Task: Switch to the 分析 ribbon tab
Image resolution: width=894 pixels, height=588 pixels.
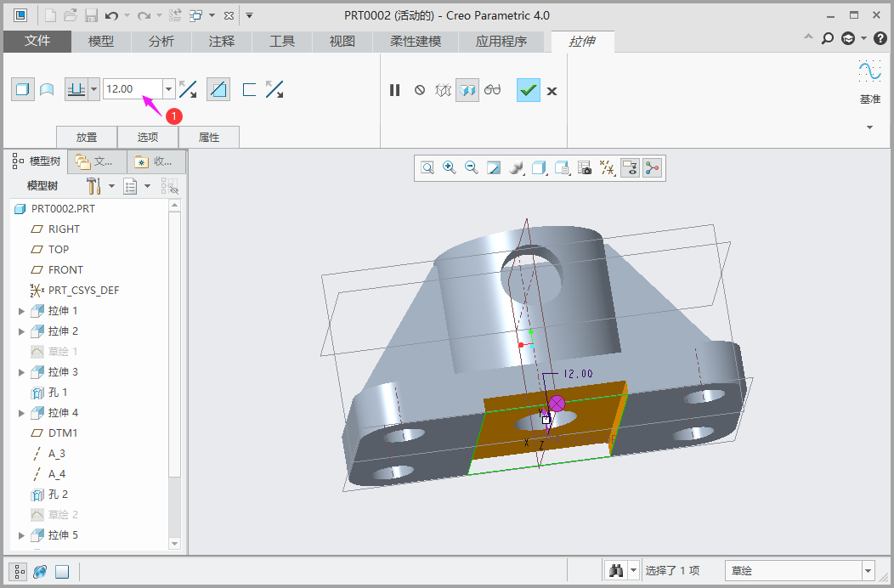Action: [161, 41]
